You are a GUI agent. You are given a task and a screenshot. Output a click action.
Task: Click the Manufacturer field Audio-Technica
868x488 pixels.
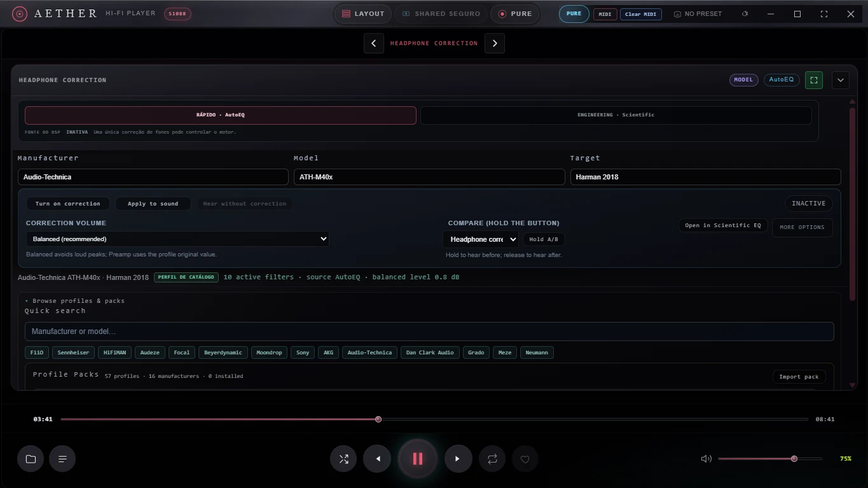153,177
